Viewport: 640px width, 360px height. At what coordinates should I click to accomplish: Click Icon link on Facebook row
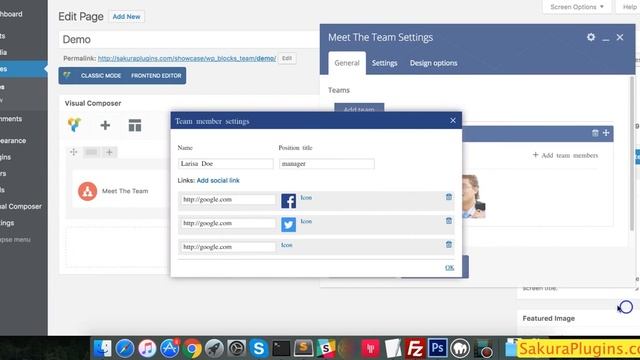[x=306, y=198]
